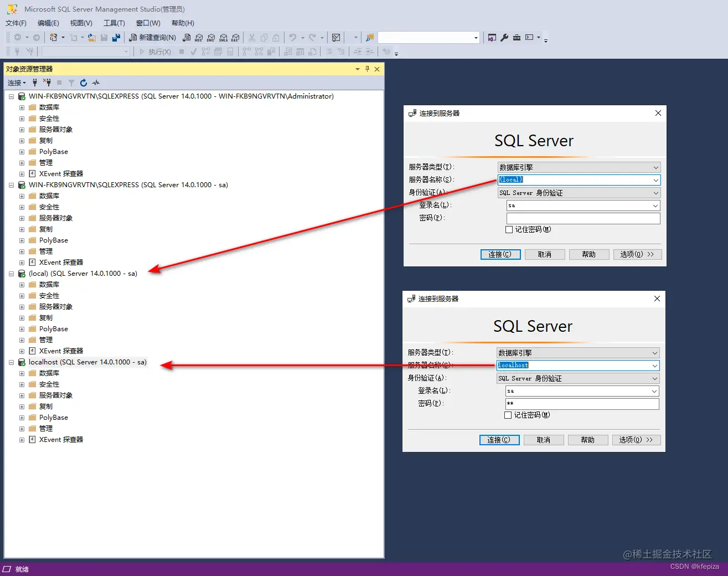Open a DAX query editor
This screenshot has width=728, height=576.
[235, 38]
